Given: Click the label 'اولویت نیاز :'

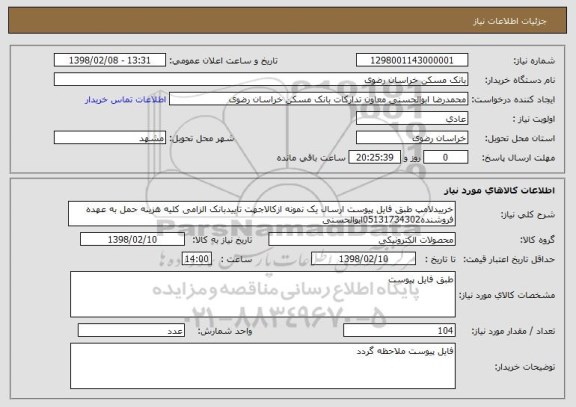Looking at the screenshot, I should pyautogui.click(x=534, y=119).
